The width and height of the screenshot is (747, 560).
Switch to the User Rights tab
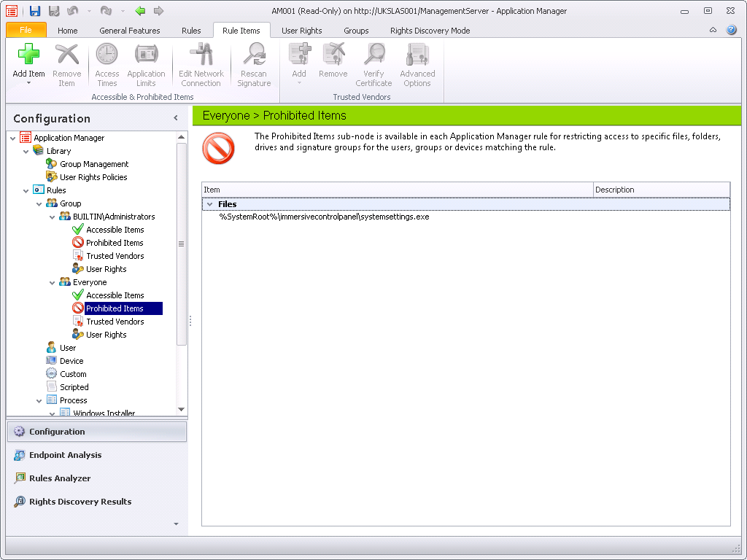coord(301,31)
